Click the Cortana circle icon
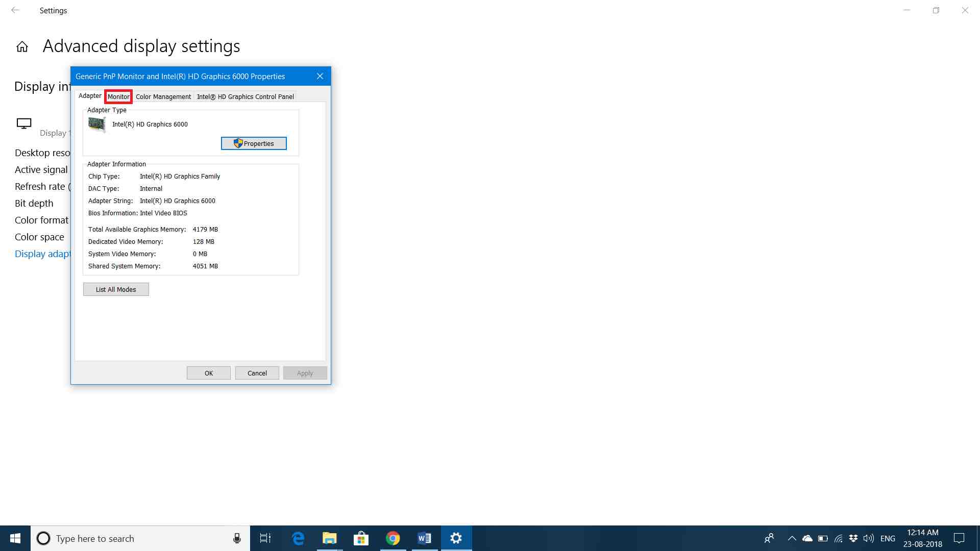 click(43, 538)
